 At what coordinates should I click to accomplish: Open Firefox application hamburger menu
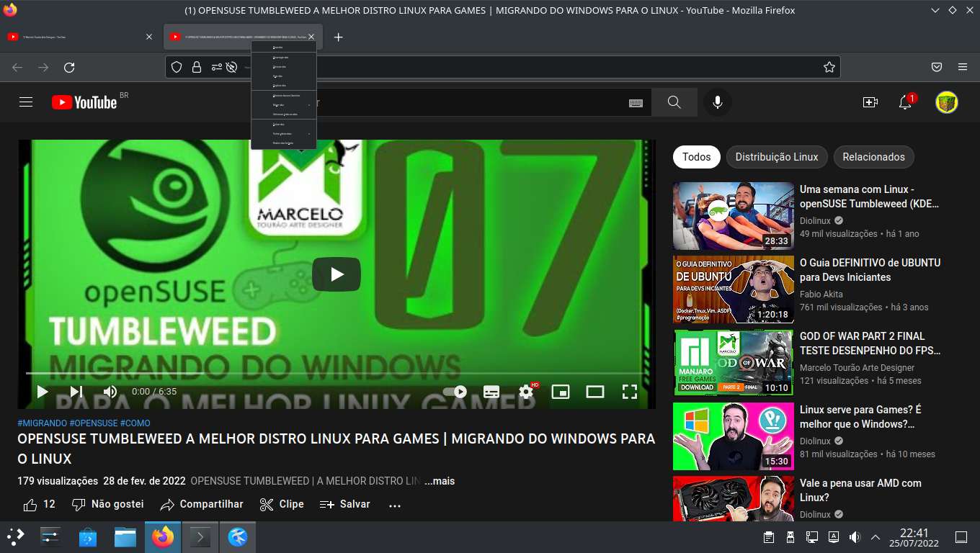(x=963, y=67)
